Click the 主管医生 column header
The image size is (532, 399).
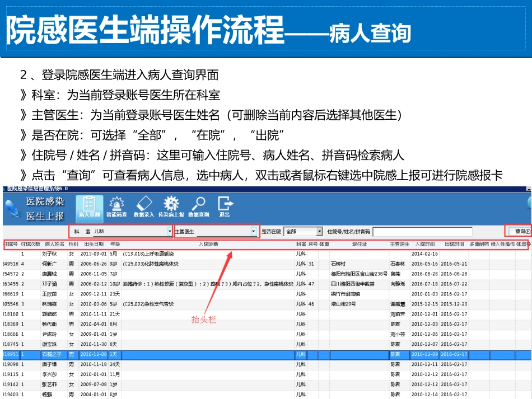[x=399, y=244]
